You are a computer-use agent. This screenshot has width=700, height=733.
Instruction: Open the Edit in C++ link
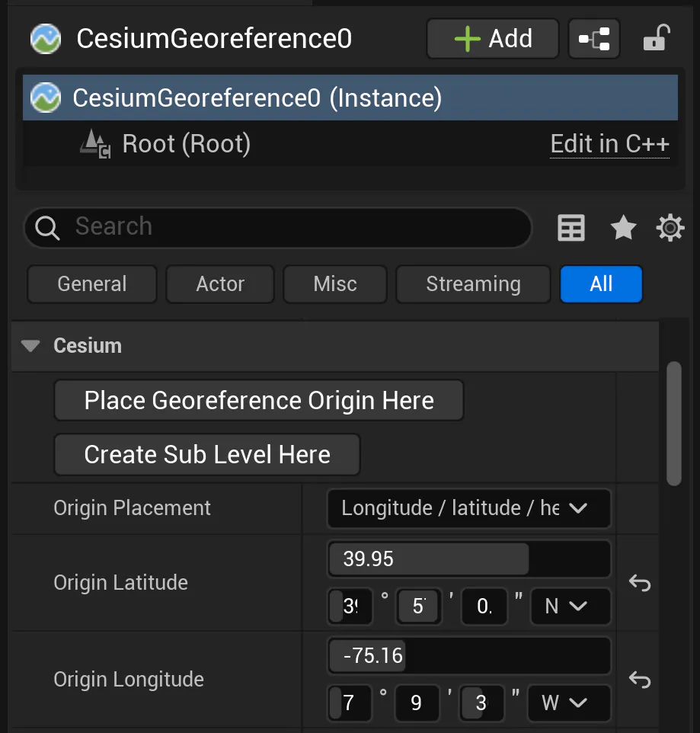pyautogui.click(x=609, y=143)
